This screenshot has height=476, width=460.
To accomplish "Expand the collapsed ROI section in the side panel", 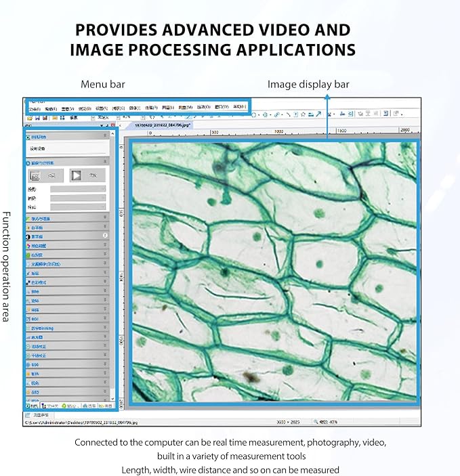I will 67,319.
